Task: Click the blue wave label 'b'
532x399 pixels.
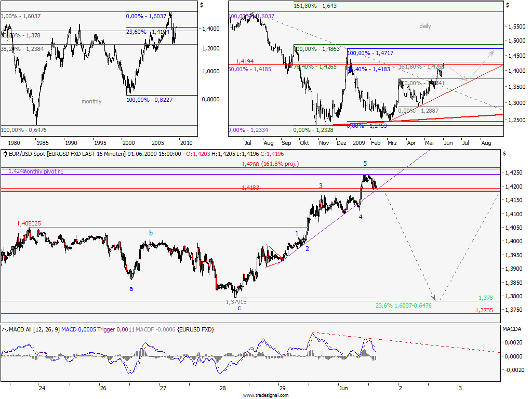Action: click(x=151, y=233)
